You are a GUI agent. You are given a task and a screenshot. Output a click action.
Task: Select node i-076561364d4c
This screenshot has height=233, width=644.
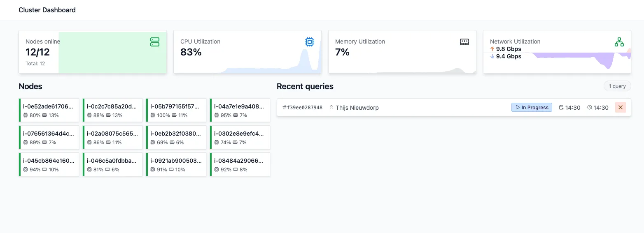[x=49, y=137]
